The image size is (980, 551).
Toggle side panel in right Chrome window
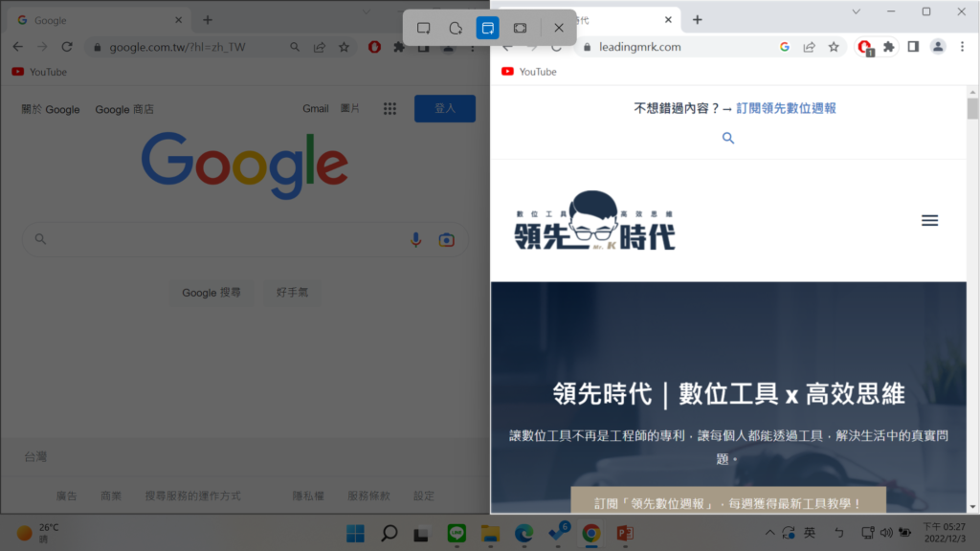tap(913, 47)
